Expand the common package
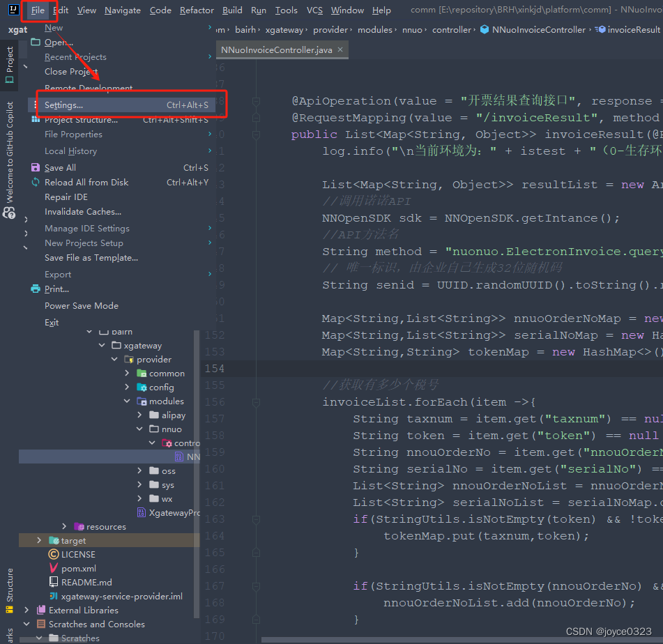The image size is (663, 644). coord(127,374)
